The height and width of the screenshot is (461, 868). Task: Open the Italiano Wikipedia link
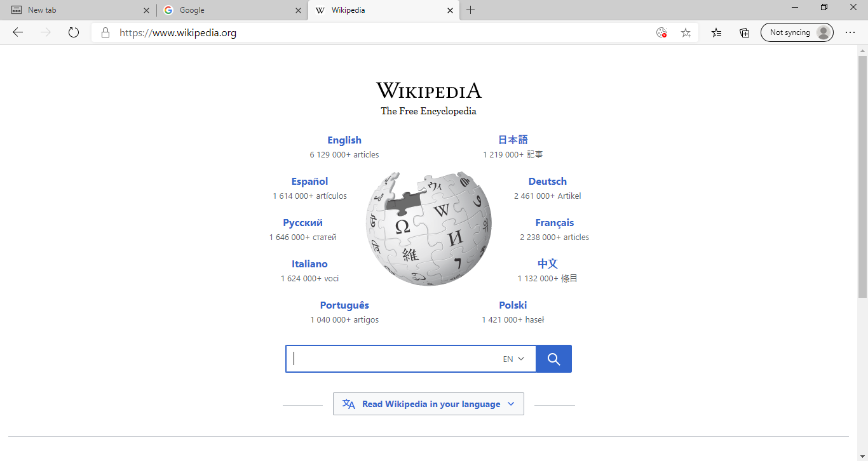coord(310,264)
